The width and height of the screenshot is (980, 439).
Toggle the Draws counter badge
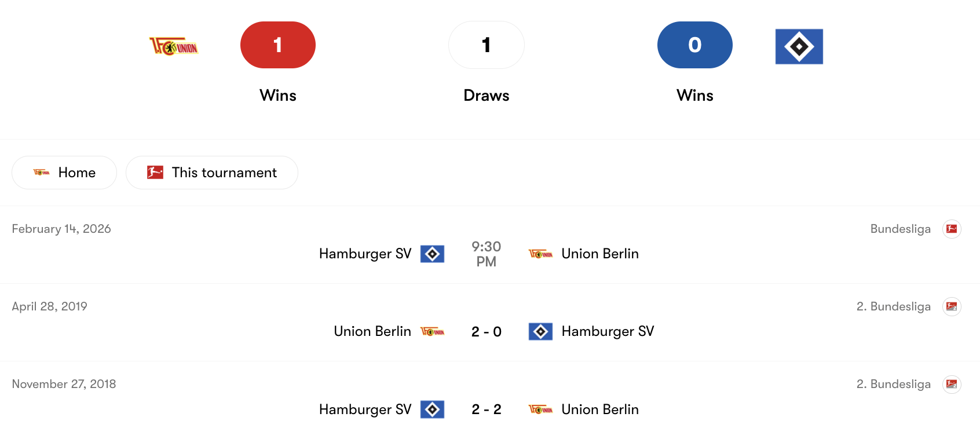487,45
